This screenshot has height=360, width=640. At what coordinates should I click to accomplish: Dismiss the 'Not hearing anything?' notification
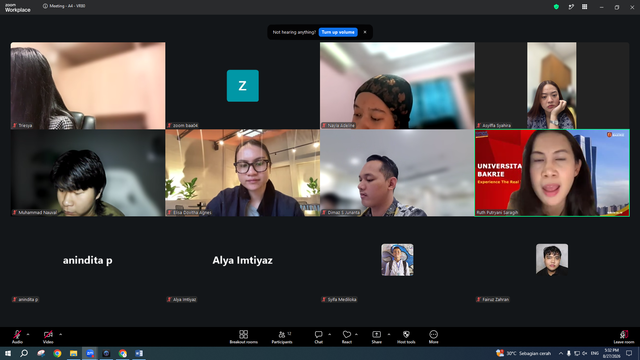point(365,32)
